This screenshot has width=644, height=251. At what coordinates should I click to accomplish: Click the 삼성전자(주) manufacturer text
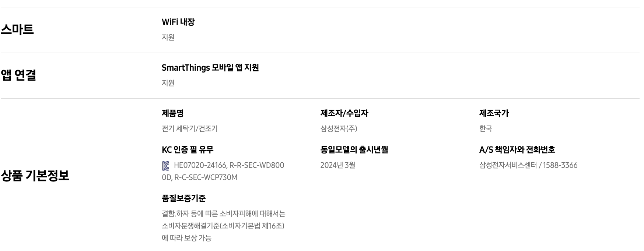339,128
